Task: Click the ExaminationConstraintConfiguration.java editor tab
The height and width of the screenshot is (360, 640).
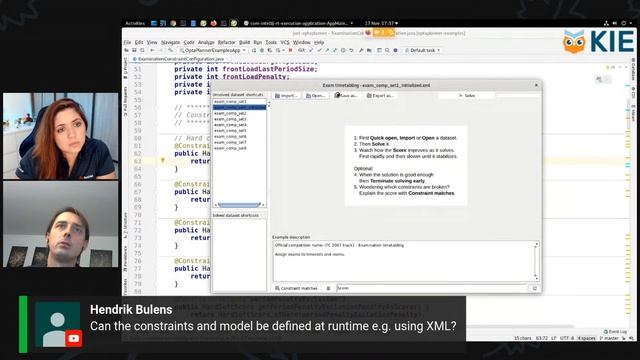Action: click(180, 59)
